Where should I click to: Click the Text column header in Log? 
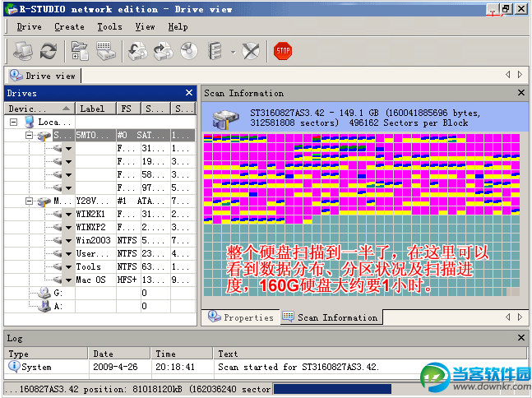click(x=370, y=354)
